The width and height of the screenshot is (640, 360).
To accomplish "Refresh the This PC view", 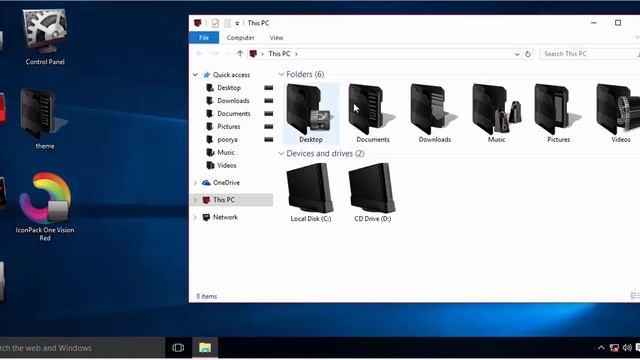I will coord(528,54).
